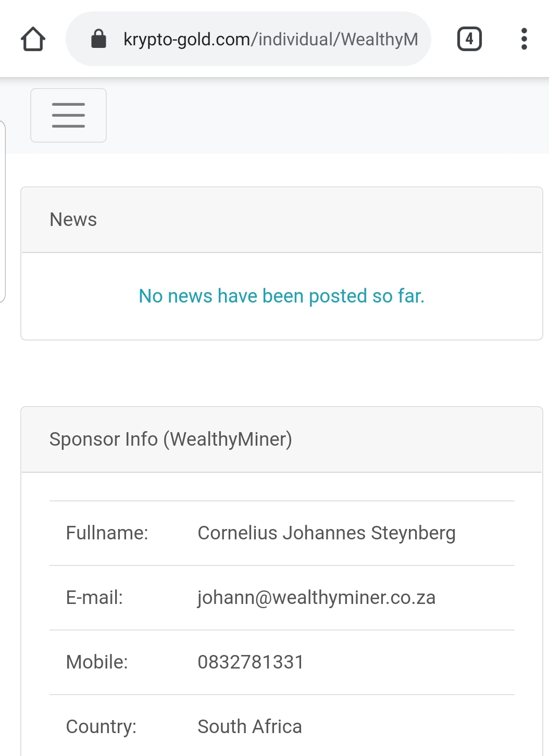Select the "No news have been posted" message
This screenshot has height=756, width=549.
click(281, 296)
